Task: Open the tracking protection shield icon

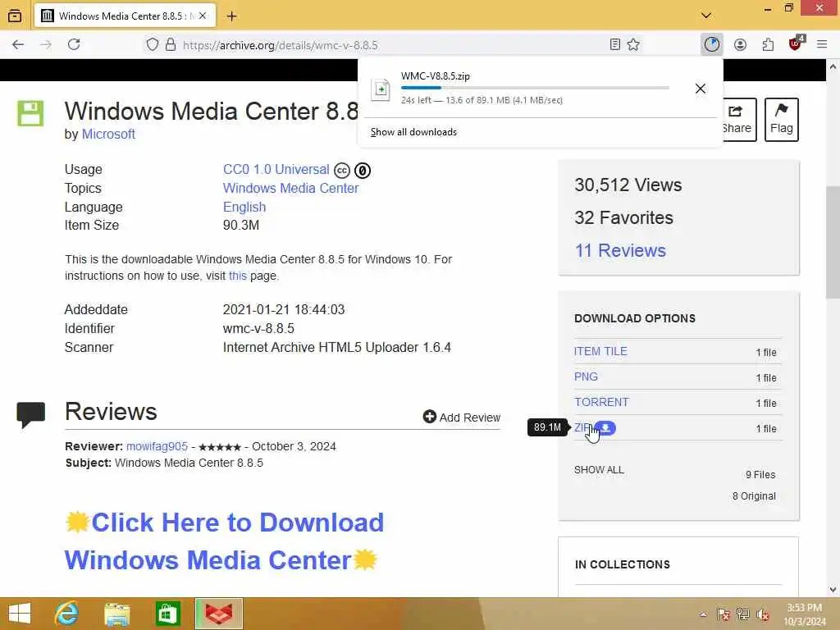Action: [152, 45]
